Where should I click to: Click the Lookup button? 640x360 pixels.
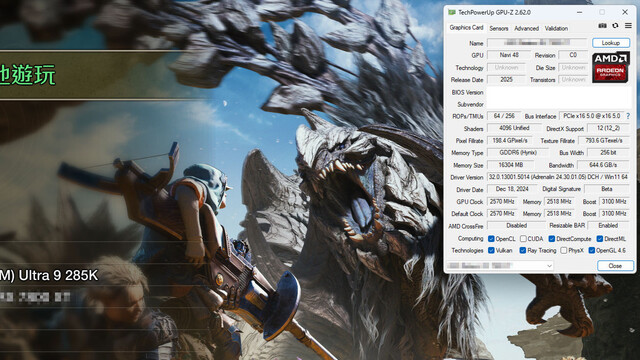click(611, 43)
